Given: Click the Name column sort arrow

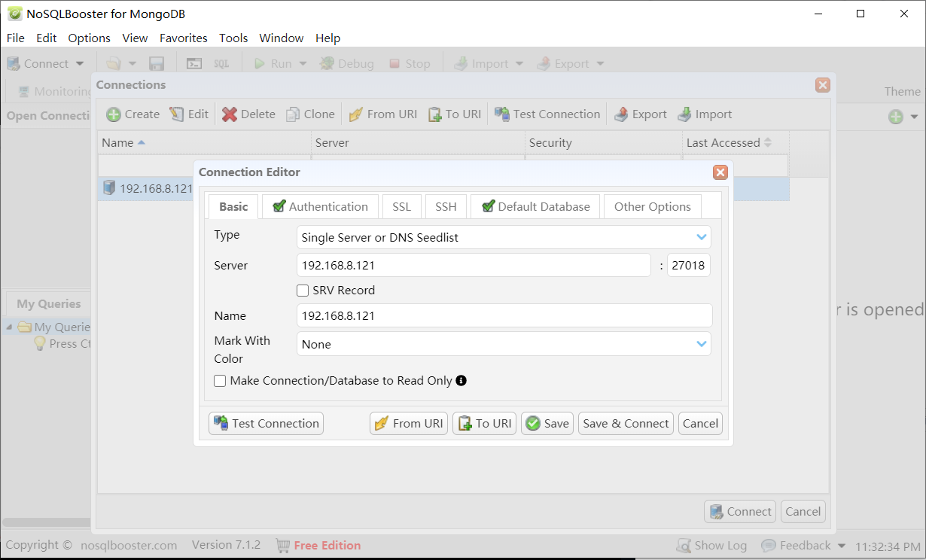Looking at the screenshot, I should coord(142,142).
